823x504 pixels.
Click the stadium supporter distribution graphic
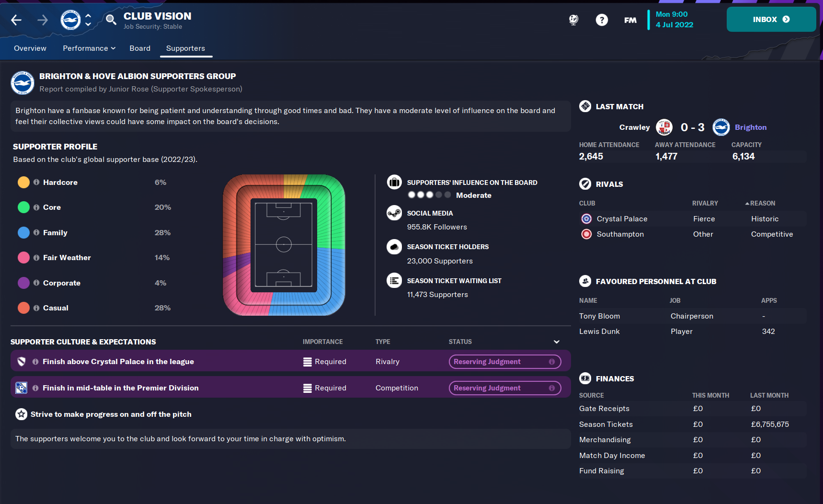284,245
